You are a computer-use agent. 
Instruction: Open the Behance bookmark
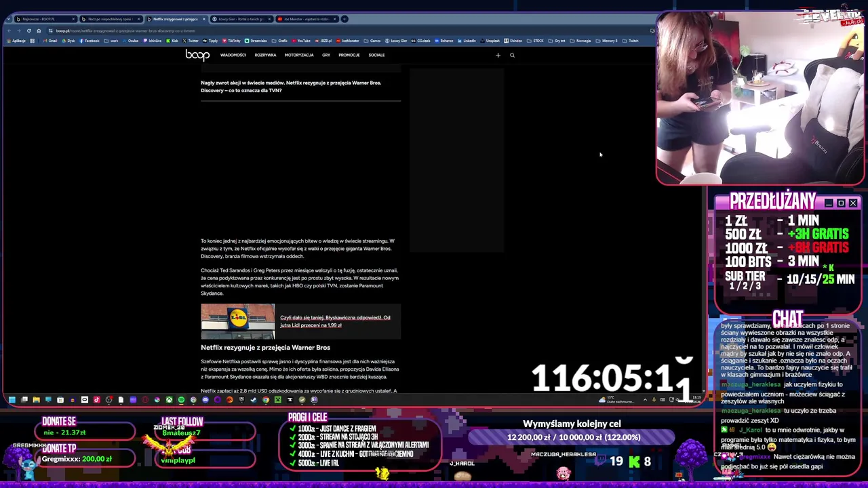pos(444,41)
